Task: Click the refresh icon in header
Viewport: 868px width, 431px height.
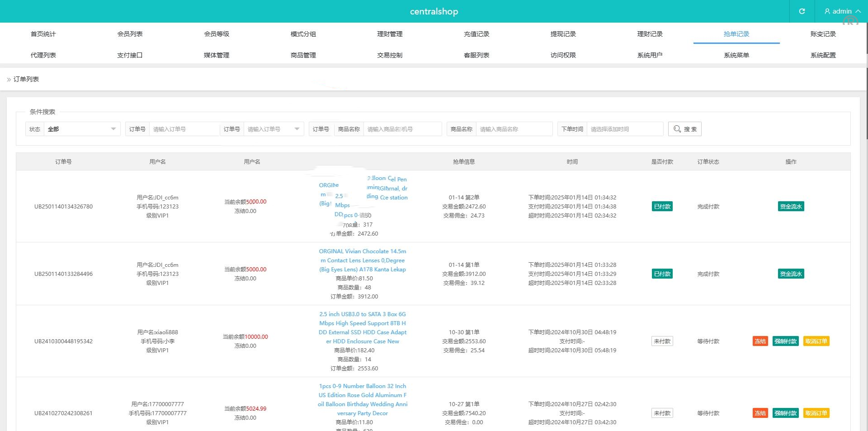Action: (x=802, y=11)
